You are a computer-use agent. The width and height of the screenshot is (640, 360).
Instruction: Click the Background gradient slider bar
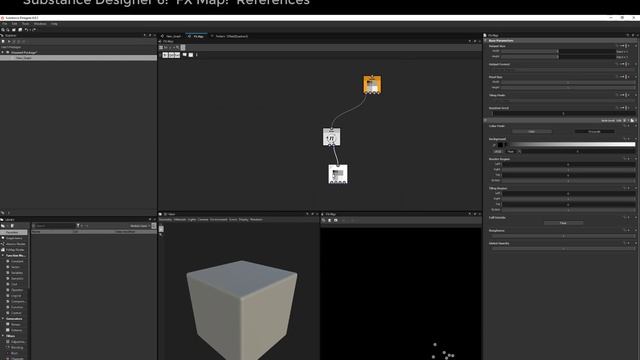(x=572, y=144)
